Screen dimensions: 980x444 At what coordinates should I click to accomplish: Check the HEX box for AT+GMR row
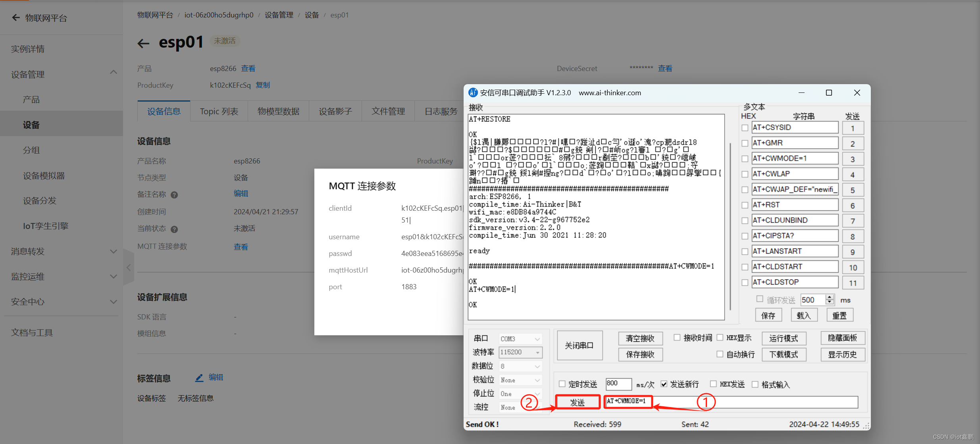tap(745, 143)
